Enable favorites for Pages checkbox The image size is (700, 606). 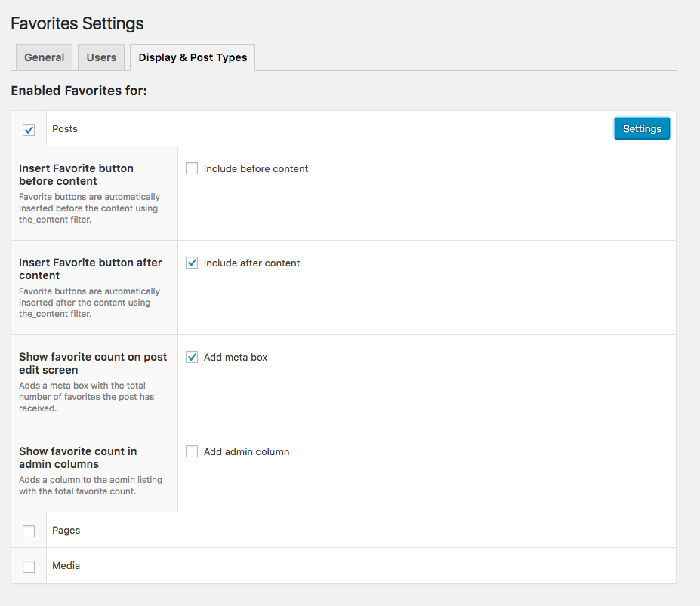pyautogui.click(x=29, y=531)
